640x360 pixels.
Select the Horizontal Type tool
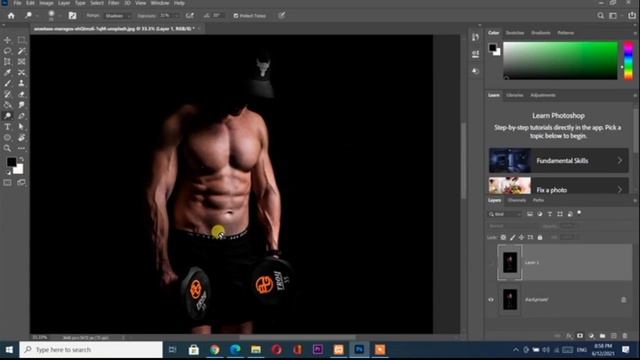tap(7, 127)
